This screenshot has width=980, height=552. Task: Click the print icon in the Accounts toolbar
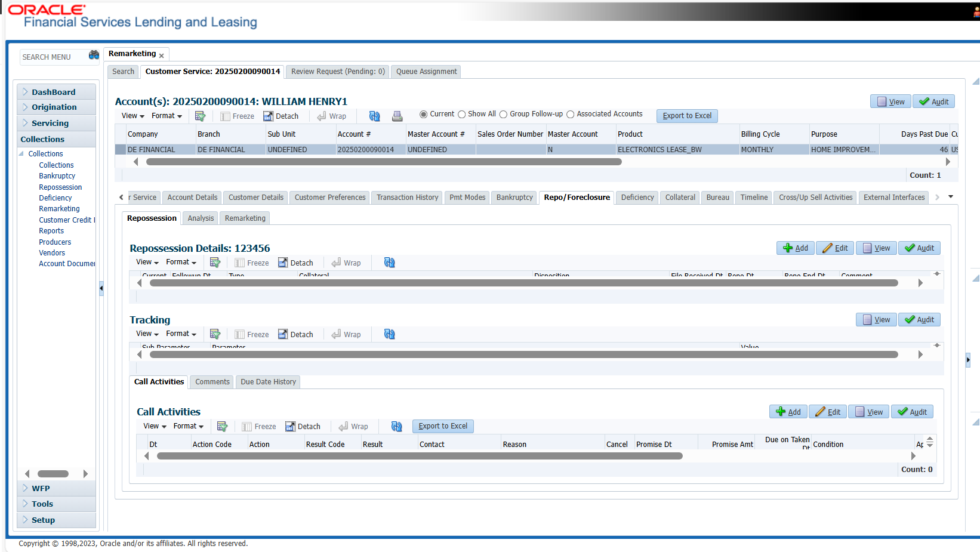[x=397, y=116]
